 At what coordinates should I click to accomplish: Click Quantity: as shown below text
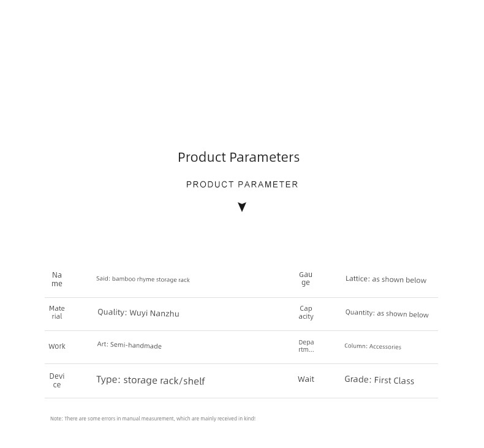pyautogui.click(x=387, y=313)
